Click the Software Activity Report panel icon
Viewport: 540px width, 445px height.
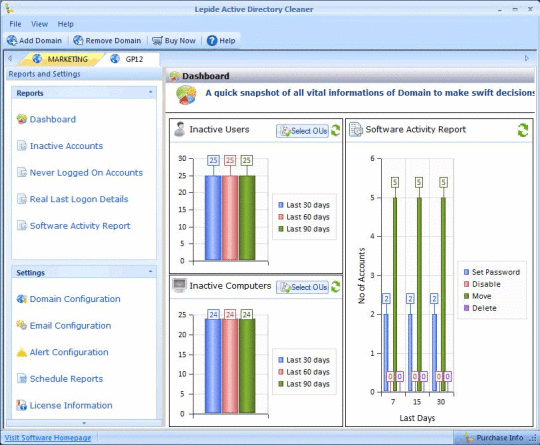[356, 130]
